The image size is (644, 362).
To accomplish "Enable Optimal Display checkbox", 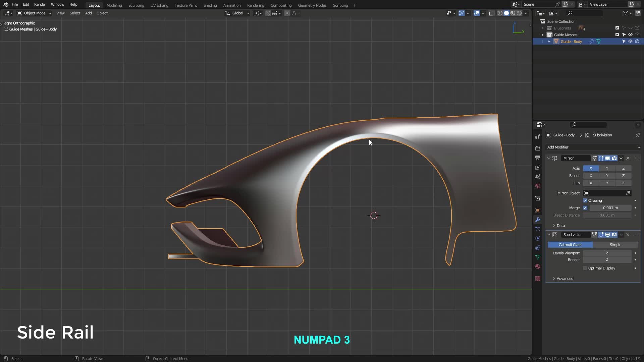I will coord(585,268).
